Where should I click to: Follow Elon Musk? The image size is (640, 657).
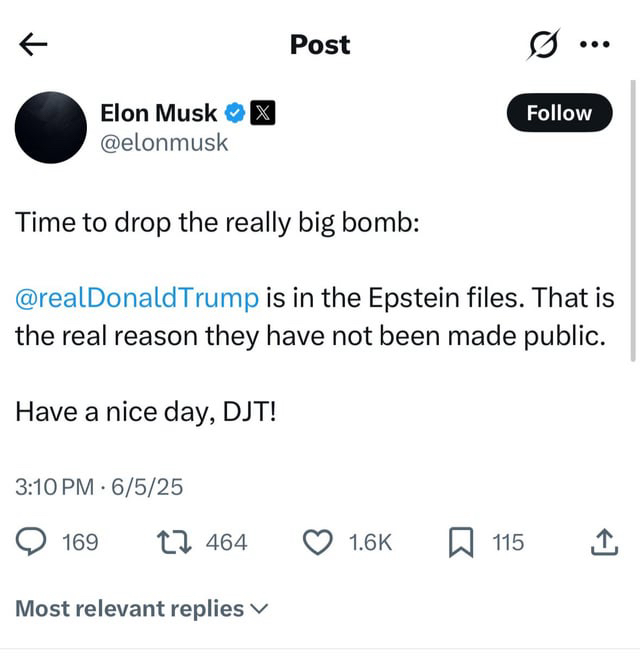(559, 113)
